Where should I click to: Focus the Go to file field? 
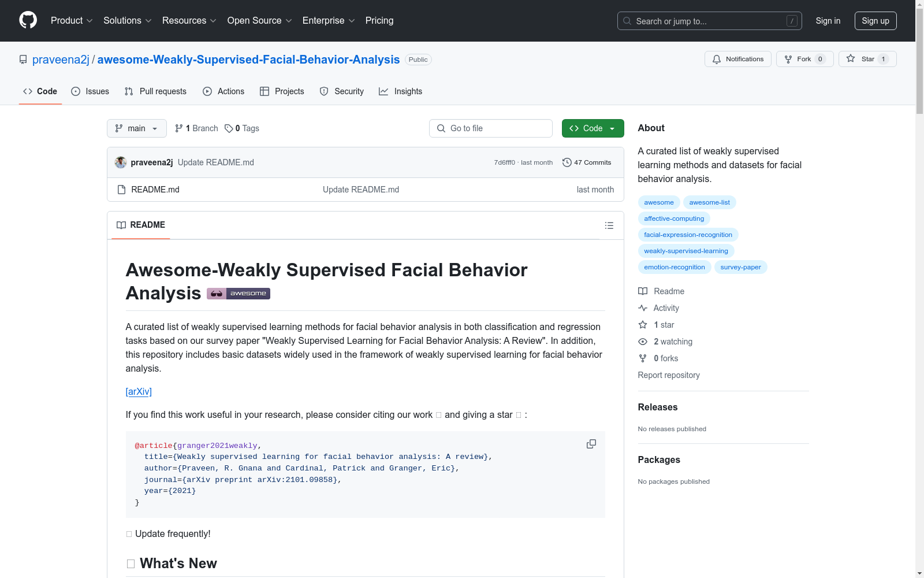click(491, 128)
